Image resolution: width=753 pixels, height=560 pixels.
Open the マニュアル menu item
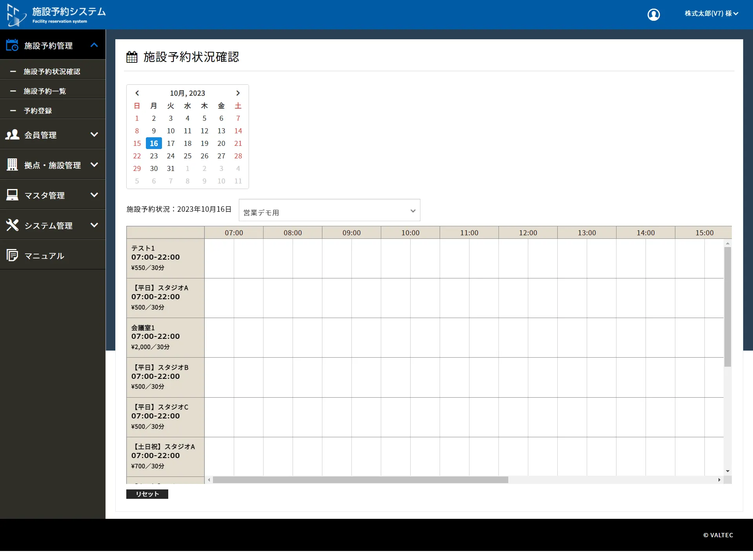coord(53,255)
